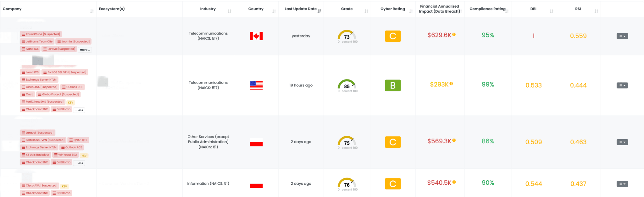Click '... less' to collapse the second row's tags
This screenshot has width=644, height=197.
click(79, 110)
